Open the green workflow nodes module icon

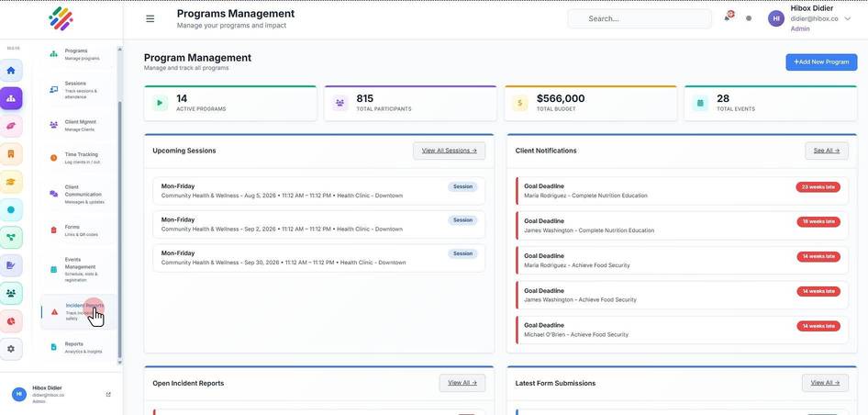coord(11,238)
